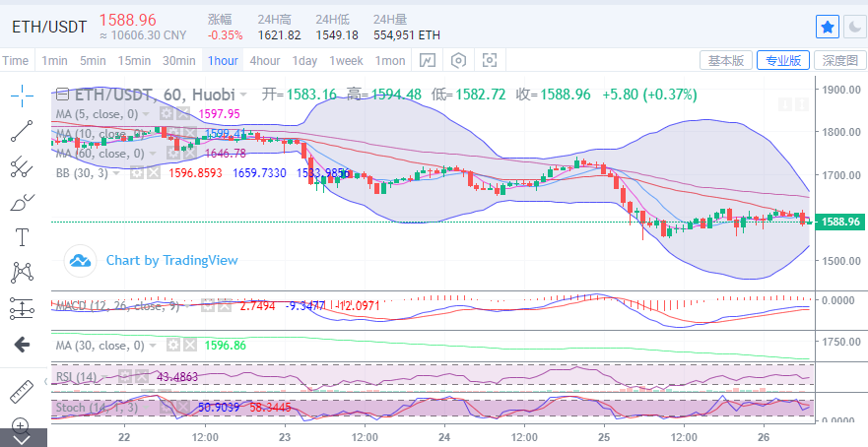868x447 pixels.
Task: Remove the MA (30, close, 0) indicator
Action: (190, 346)
